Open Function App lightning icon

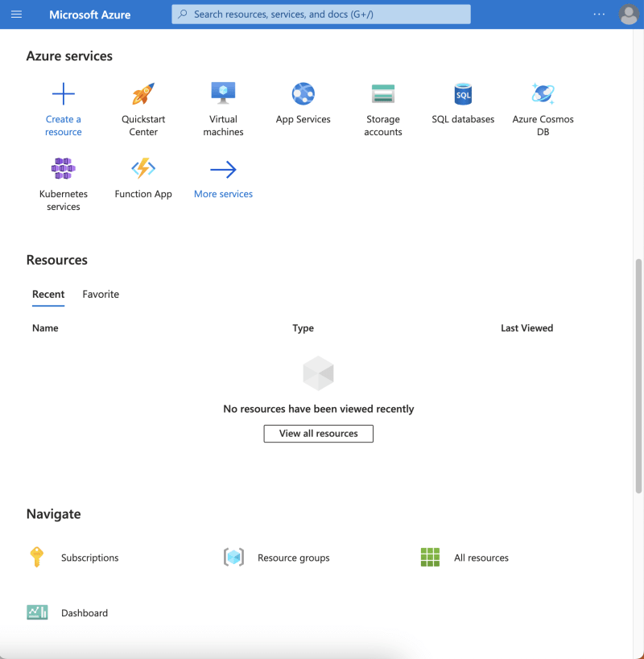[143, 168]
